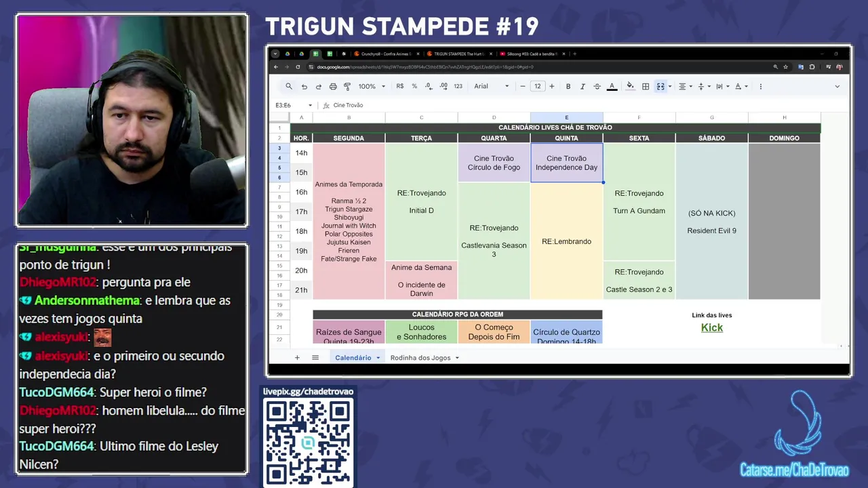
Task: Open the Kick link in the sheet
Action: point(712,327)
